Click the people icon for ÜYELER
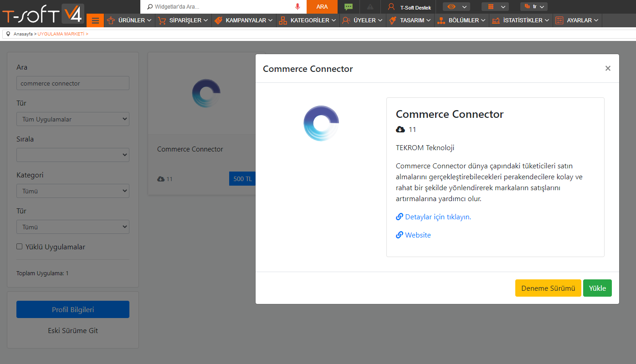Image resolution: width=636 pixels, height=364 pixels. pos(346,20)
